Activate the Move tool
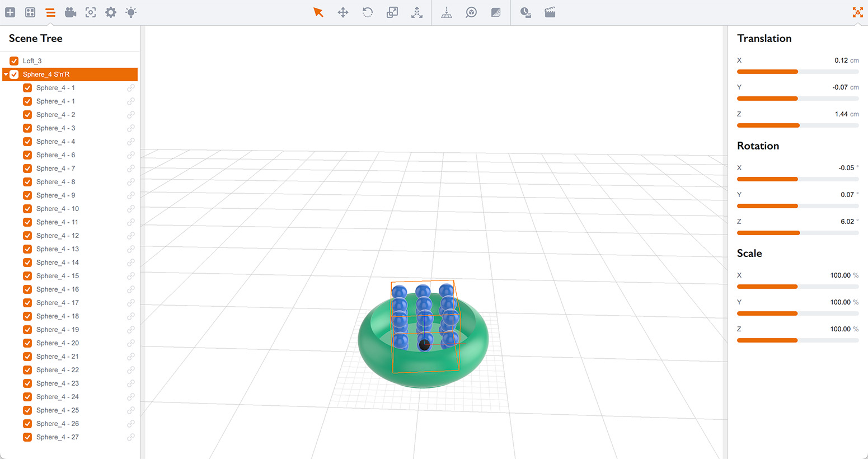Image resolution: width=868 pixels, height=459 pixels. click(x=342, y=12)
